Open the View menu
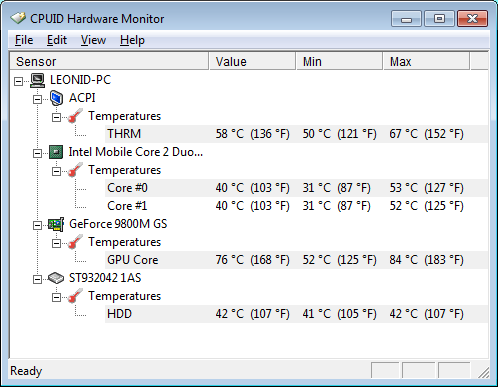The width and height of the screenshot is (498, 387). 93,40
